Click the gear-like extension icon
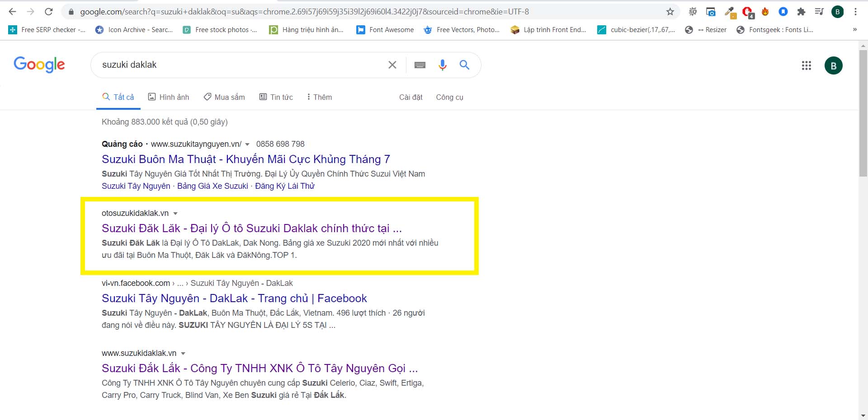 (x=693, y=12)
